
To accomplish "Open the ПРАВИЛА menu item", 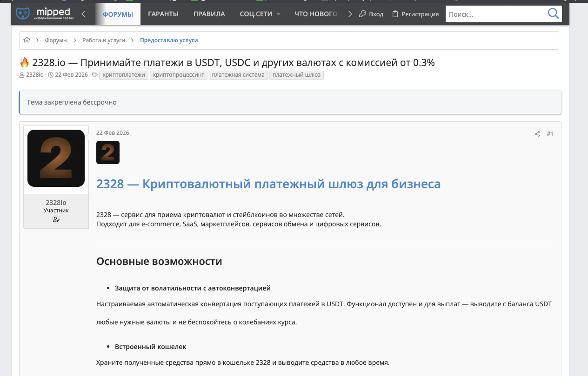I will (x=209, y=14).
